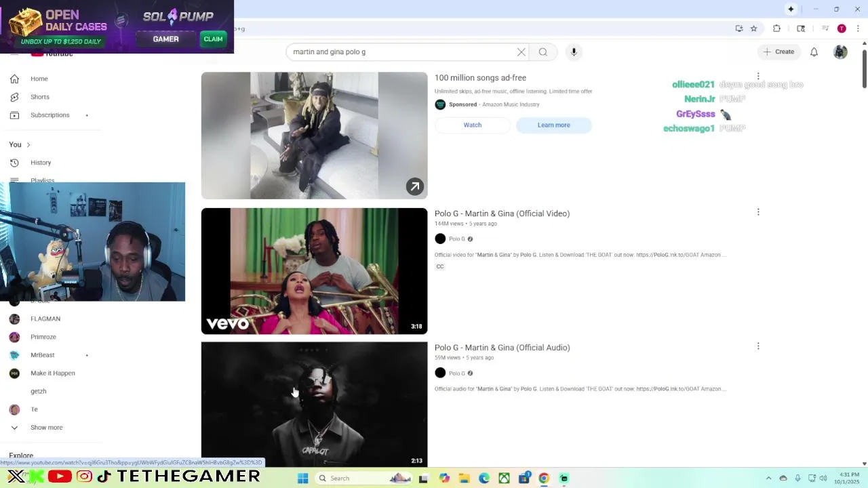Open Primroze channel subscription
The height and width of the screenshot is (488, 868).
click(43, 337)
